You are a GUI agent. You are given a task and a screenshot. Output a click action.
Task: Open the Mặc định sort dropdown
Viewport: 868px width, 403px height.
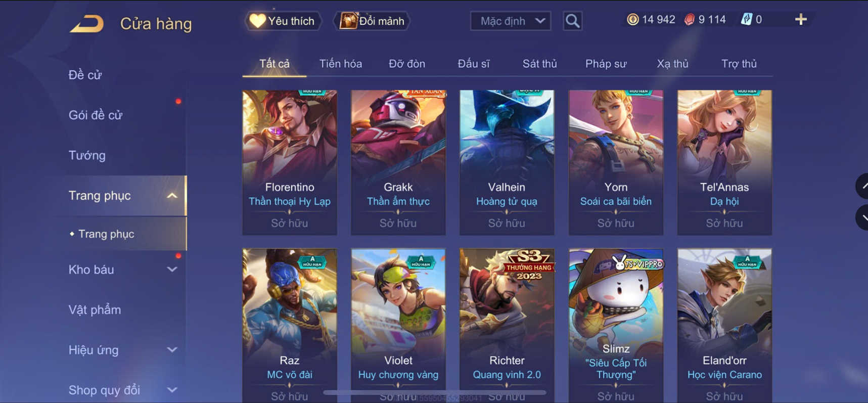(x=511, y=21)
